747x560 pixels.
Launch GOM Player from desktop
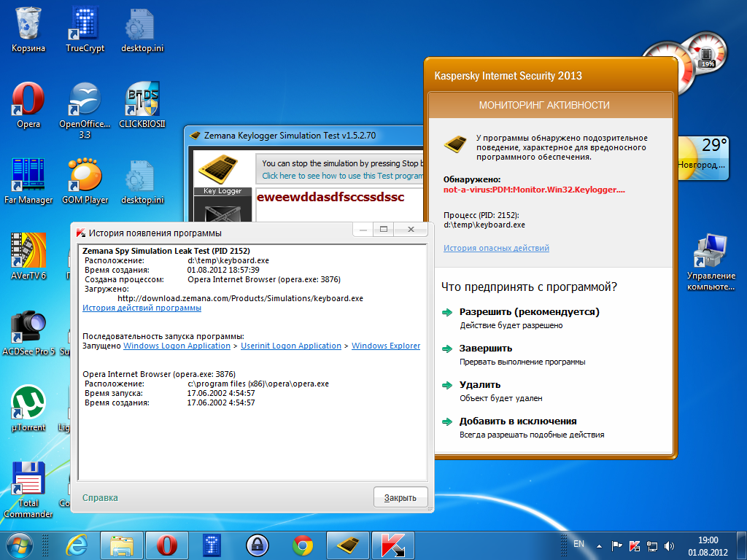click(85, 180)
